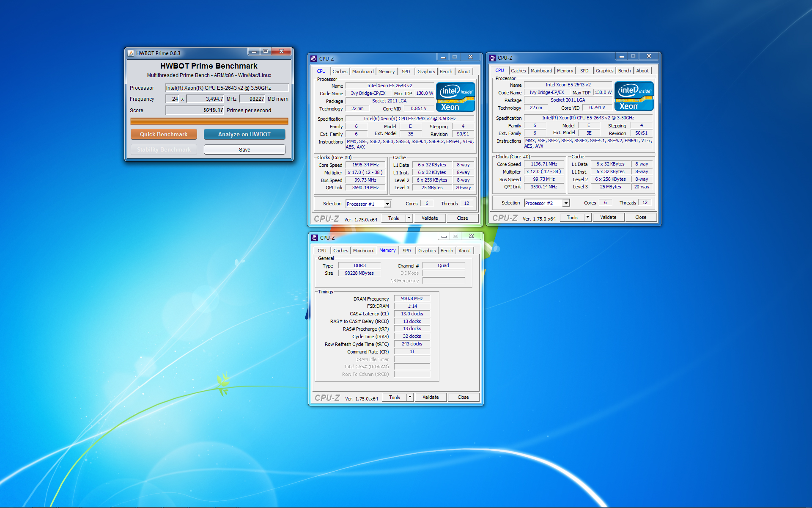
Task: Maximize the HWBOT Prime window
Action: [265, 52]
